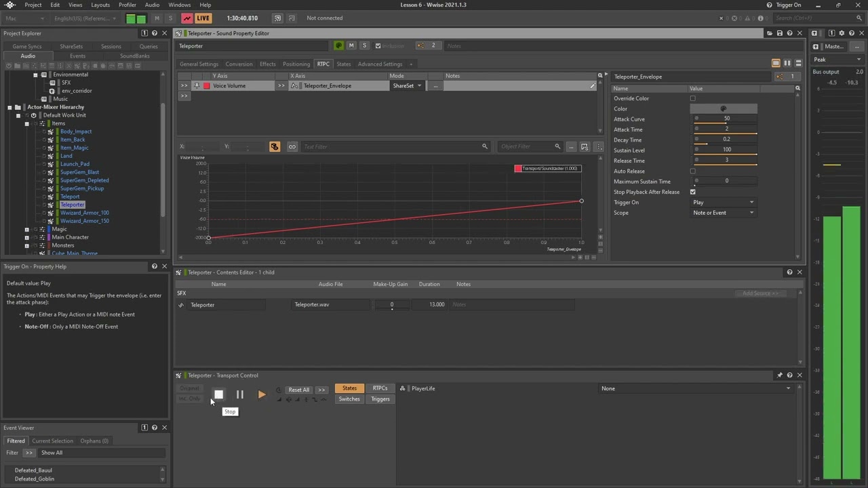
Task: Select single-pane layout icon in property editor
Action: (776, 64)
